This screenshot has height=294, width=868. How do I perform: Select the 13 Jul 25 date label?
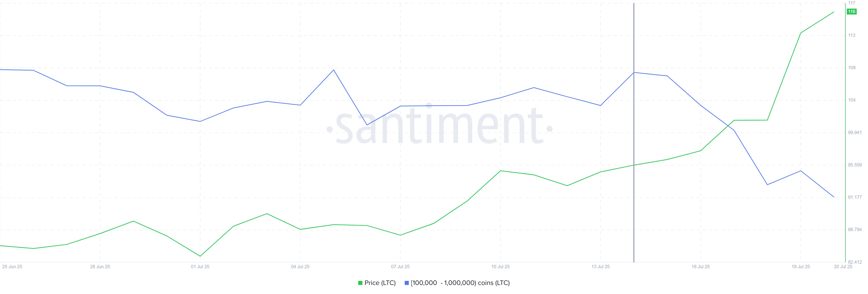[x=600, y=267]
